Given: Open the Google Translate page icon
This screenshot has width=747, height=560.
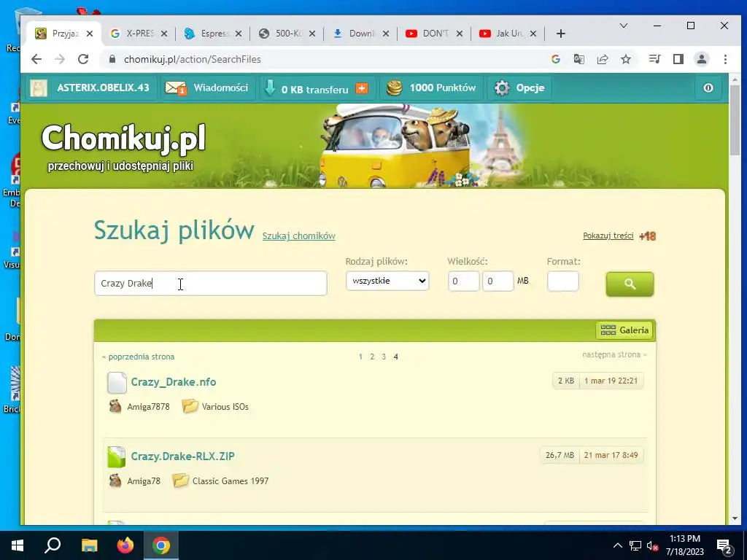Looking at the screenshot, I should (x=578, y=59).
